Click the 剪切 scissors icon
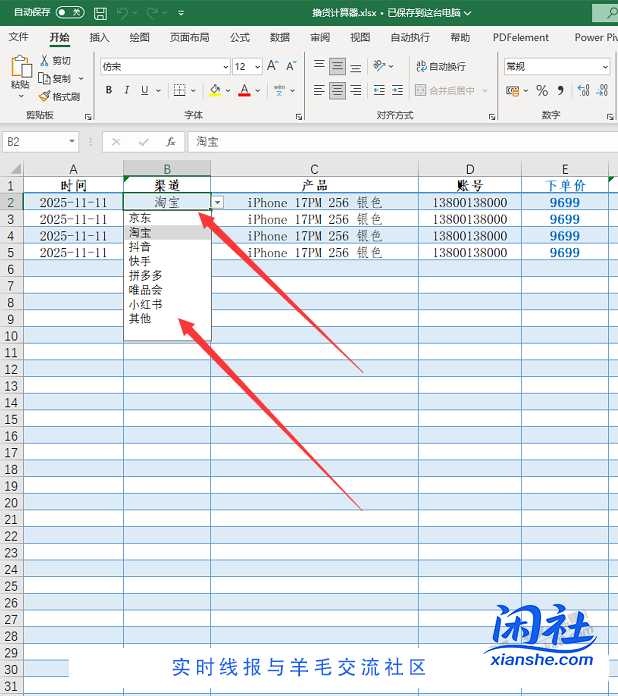The image size is (618, 696). 44,60
